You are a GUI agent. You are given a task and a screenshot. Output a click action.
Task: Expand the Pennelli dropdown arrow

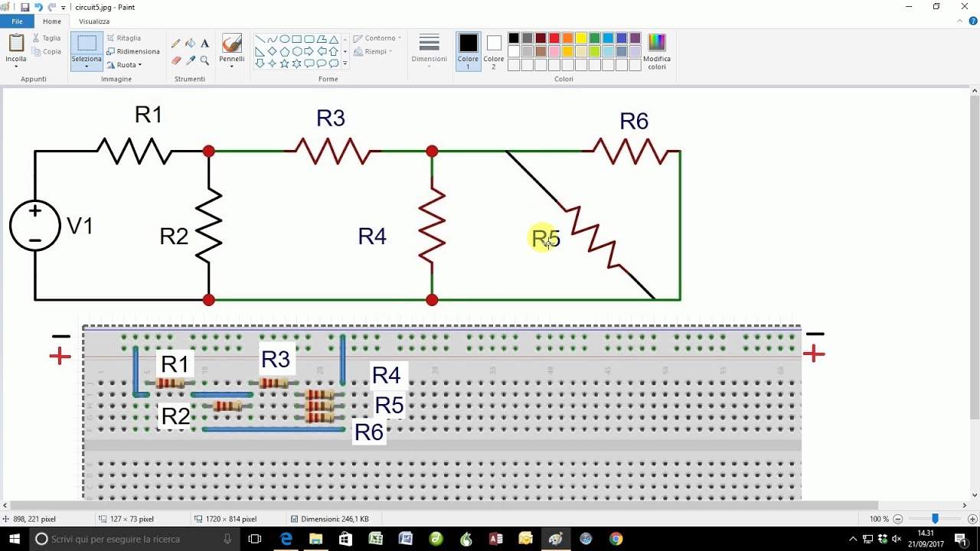point(231,67)
